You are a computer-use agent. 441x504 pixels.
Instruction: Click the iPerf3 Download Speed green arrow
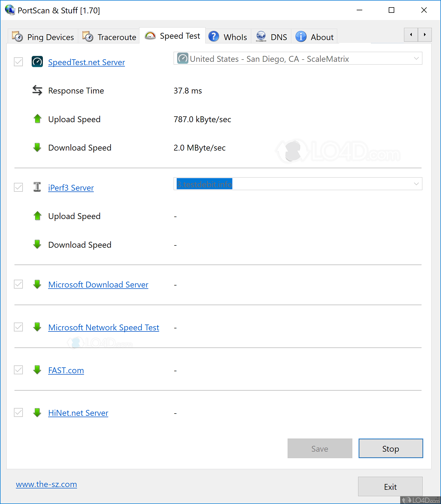[x=37, y=244]
